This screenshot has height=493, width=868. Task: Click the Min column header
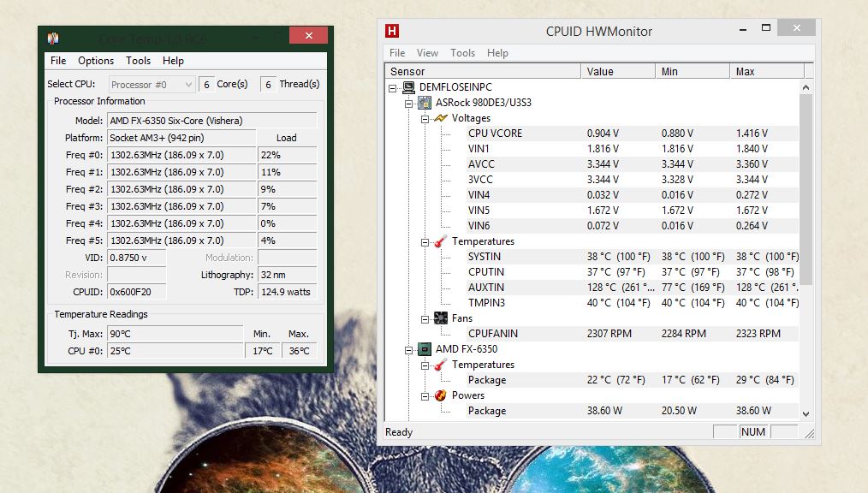(693, 71)
